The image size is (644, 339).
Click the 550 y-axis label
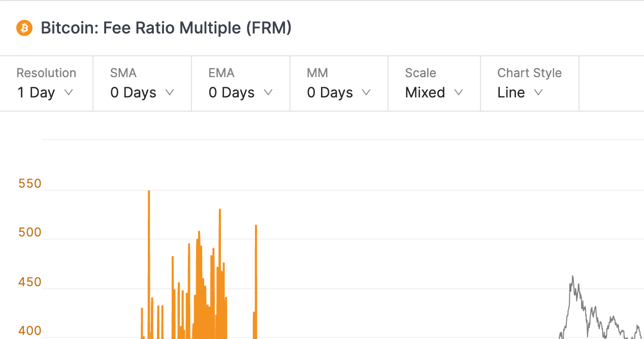pos(29,184)
